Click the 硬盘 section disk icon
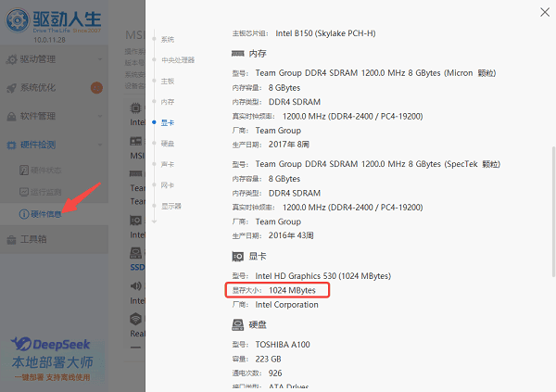 pos(237,324)
